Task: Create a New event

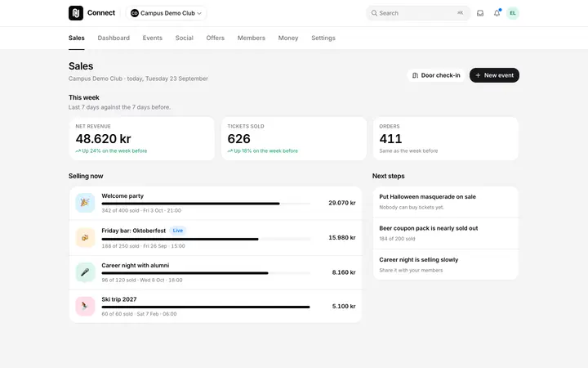Action: (x=494, y=75)
